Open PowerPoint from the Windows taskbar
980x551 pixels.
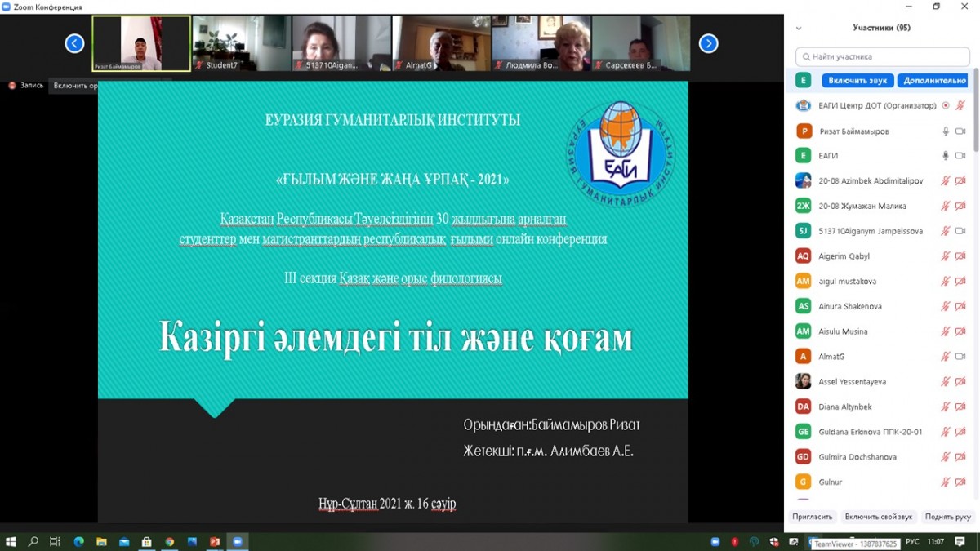[215, 541]
